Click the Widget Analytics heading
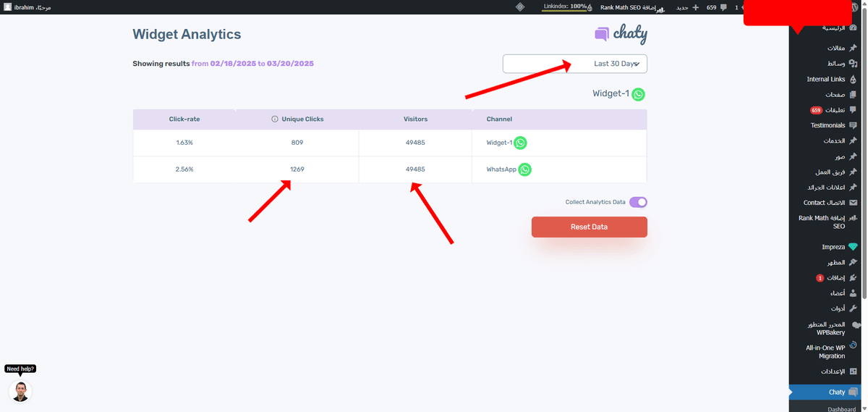868x412 pixels. click(187, 34)
